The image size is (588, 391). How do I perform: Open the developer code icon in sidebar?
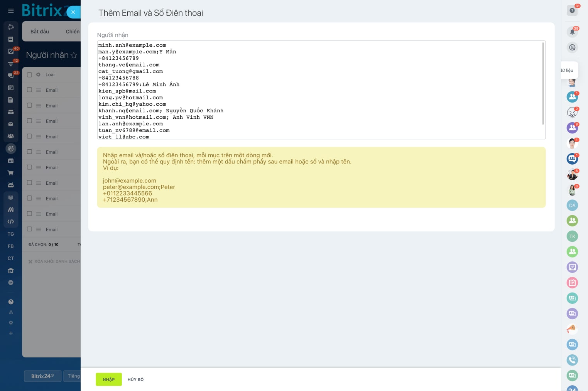coord(11,222)
